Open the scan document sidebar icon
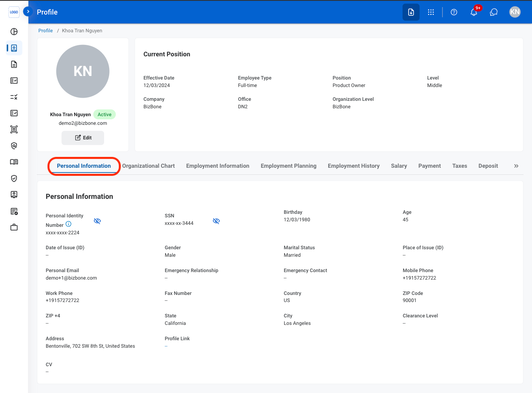The width and height of the screenshot is (532, 393). 14,129
